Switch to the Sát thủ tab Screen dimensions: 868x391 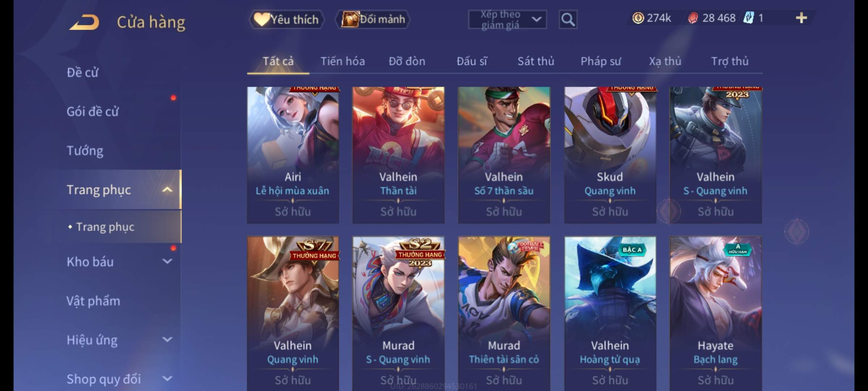pyautogui.click(x=536, y=61)
